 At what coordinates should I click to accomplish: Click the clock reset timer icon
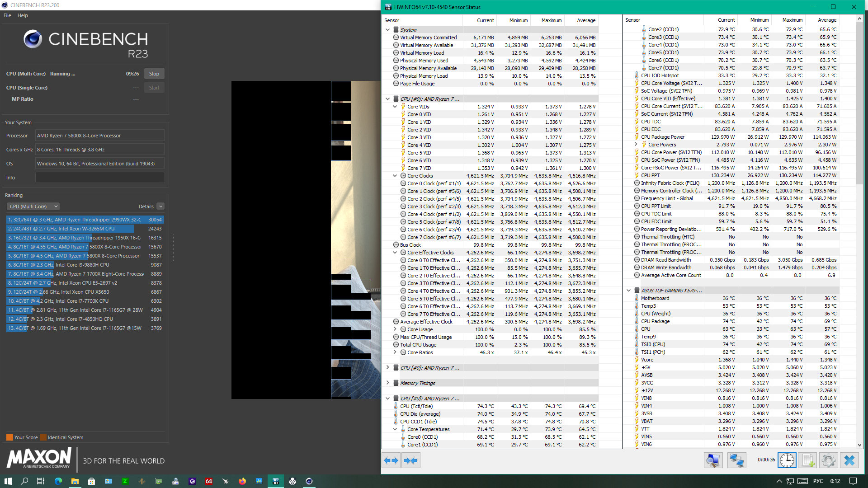pos(787,460)
